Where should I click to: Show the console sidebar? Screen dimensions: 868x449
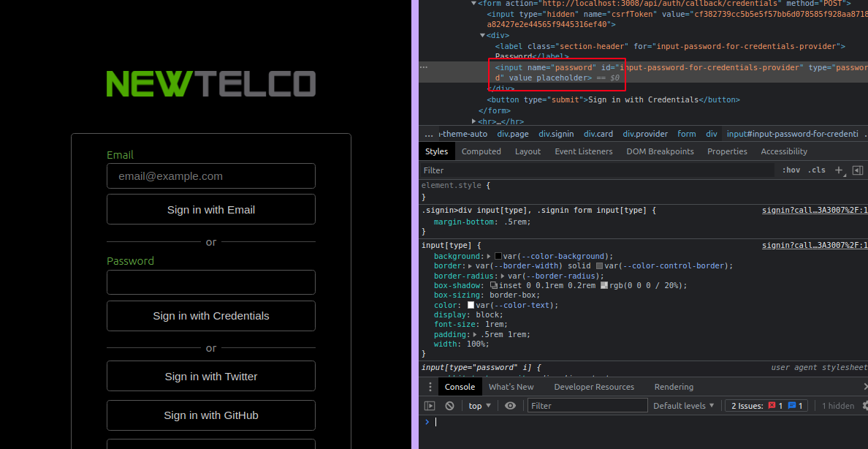click(x=430, y=406)
